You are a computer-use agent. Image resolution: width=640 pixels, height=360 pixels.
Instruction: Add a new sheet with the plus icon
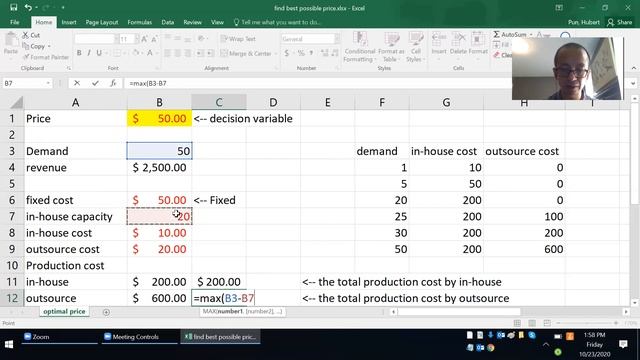tap(106, 312)
